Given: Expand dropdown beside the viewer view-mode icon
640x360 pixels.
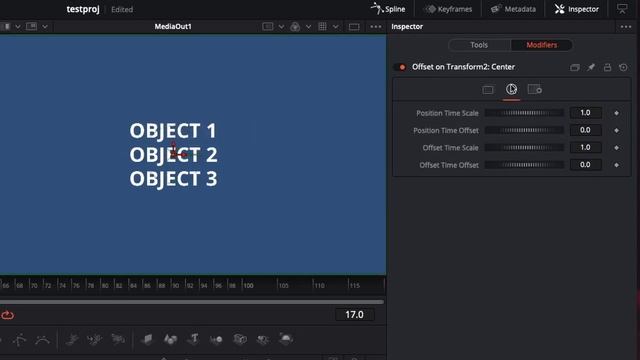Looking at the screenshot, I should click(18, 27).
